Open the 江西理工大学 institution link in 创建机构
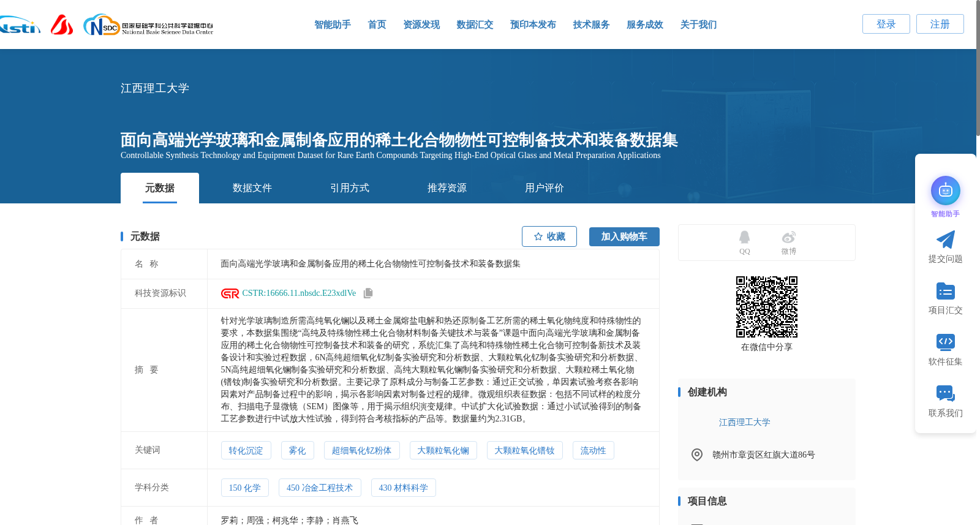980x525 pixels. (x=744, y=422)
